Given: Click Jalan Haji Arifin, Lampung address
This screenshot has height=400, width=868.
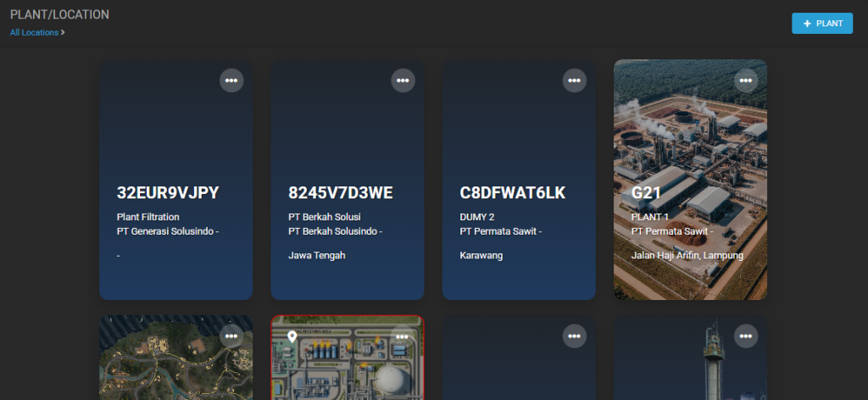Looking at the screenshot, I should [687, 255].
